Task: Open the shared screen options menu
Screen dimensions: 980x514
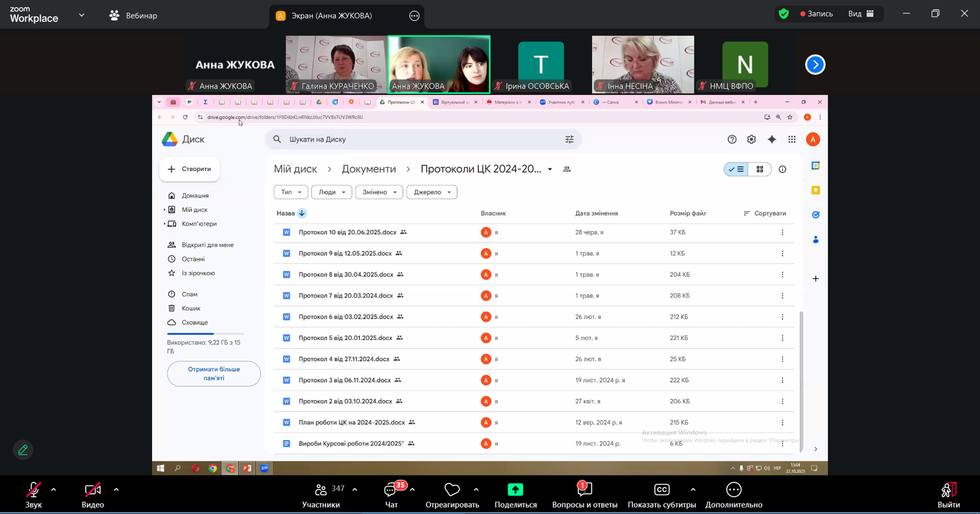Action: point(414,16)
